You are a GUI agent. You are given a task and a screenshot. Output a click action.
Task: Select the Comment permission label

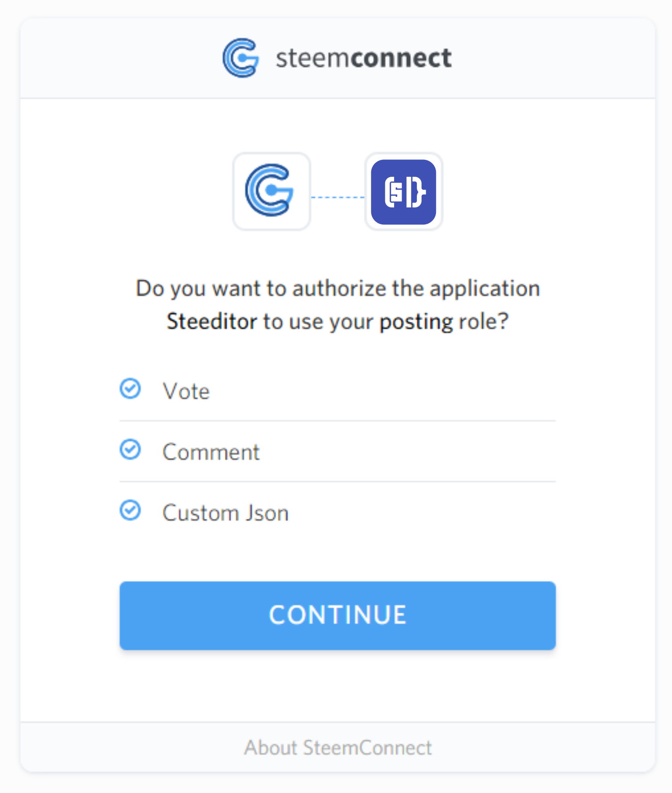click(x=211, y=452)
